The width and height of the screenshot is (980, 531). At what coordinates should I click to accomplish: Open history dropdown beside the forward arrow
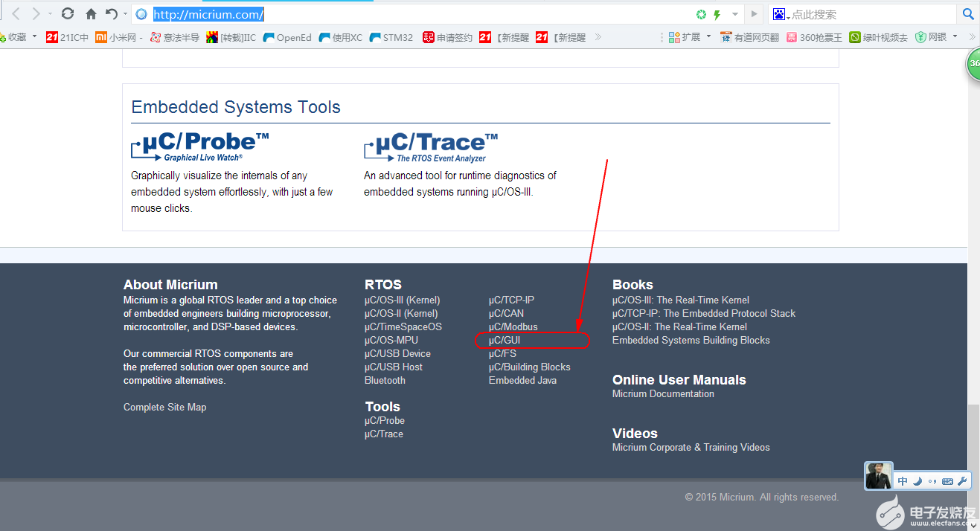[x=49, y=14]
